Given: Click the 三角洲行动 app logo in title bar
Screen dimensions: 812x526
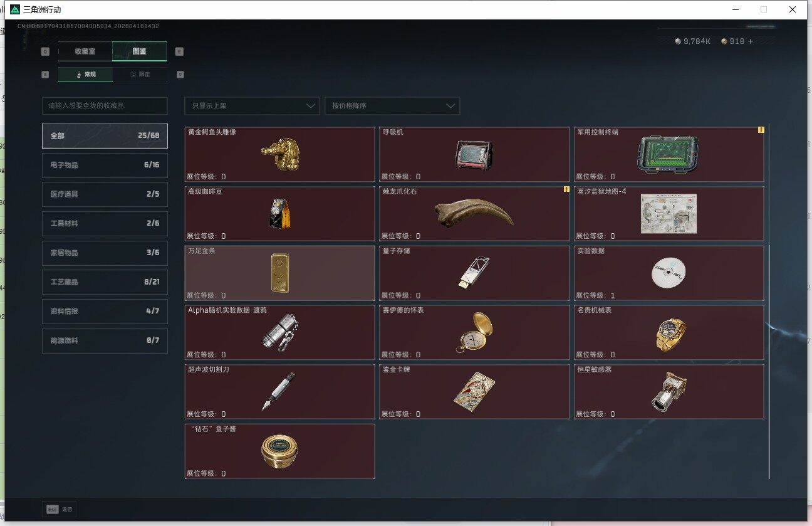Looking at the screenshot, I should 15,10.
